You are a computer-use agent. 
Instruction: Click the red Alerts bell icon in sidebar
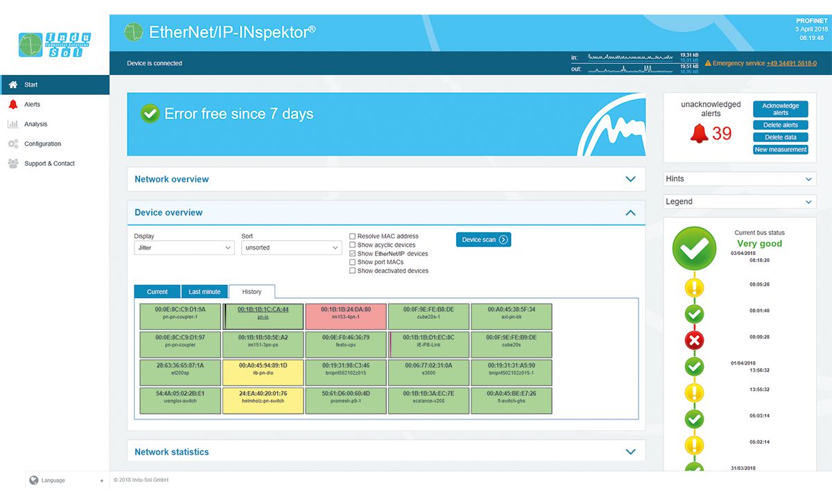[x=12, y=105]
